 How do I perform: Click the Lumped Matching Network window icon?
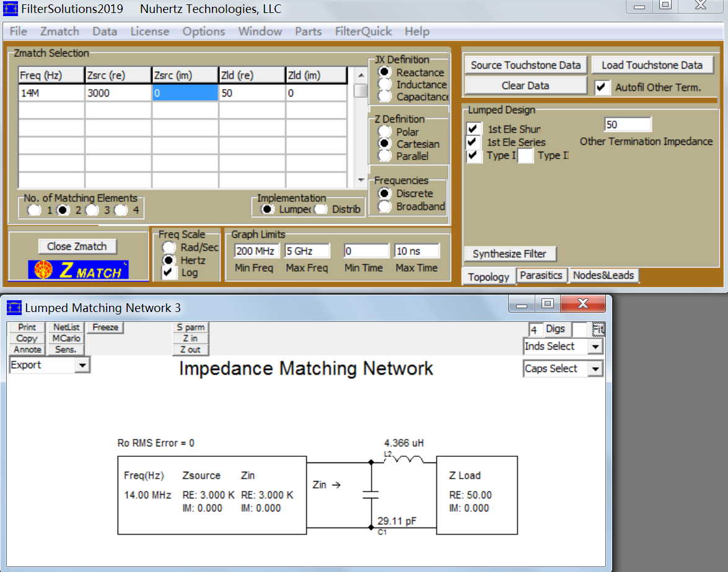pyautogui.click(x=14, y=308)
